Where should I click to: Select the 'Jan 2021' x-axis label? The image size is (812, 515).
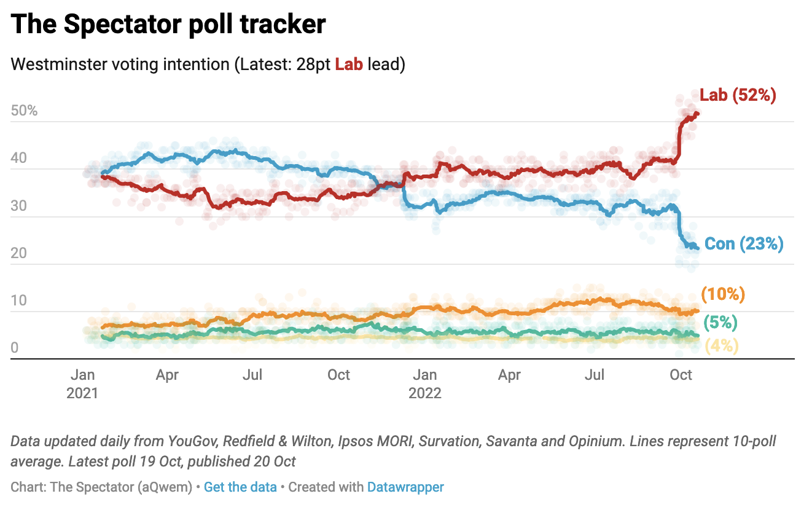tap(82, 383)
